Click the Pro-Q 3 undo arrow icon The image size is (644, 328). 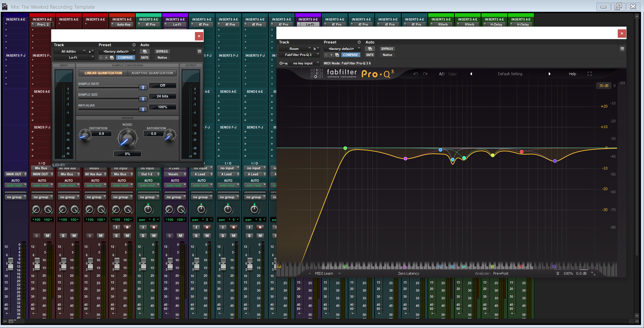point(416,74)
